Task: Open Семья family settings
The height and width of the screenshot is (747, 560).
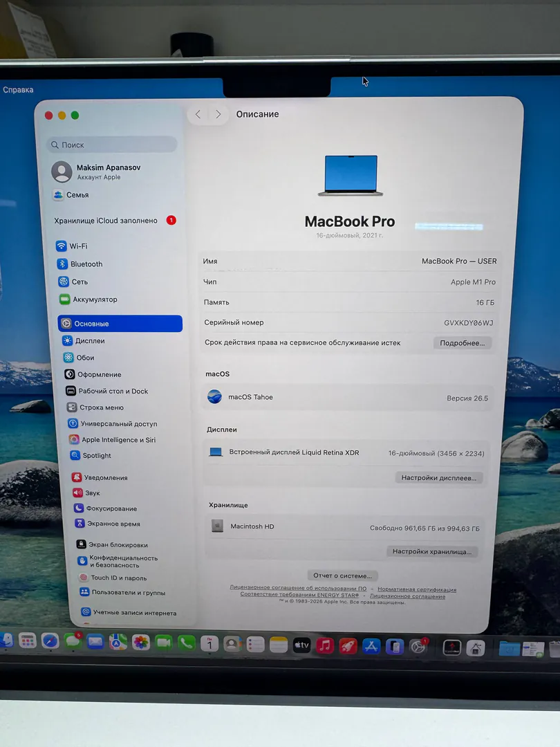Action: [71, 195]
